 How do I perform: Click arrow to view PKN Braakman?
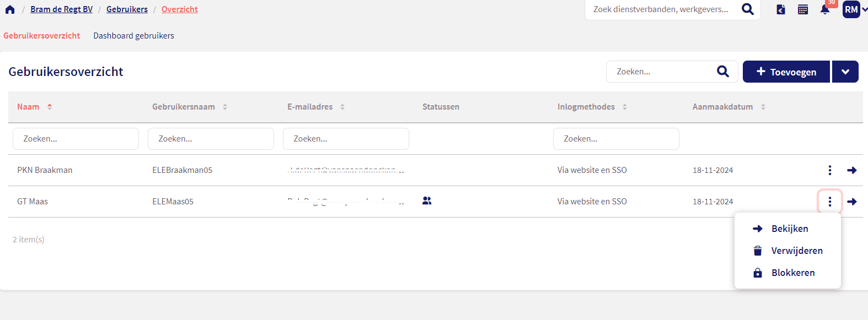point(852,170)
